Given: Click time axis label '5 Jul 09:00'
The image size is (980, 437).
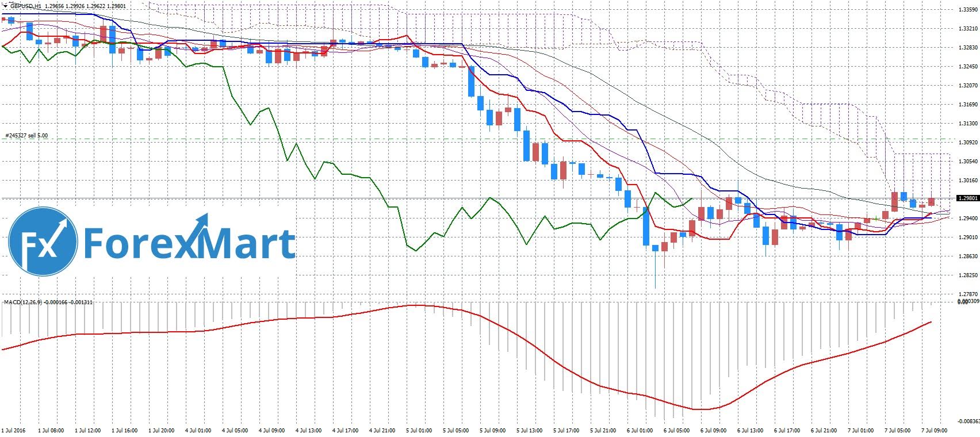Looking at the screenshot, I should point(492,430).
